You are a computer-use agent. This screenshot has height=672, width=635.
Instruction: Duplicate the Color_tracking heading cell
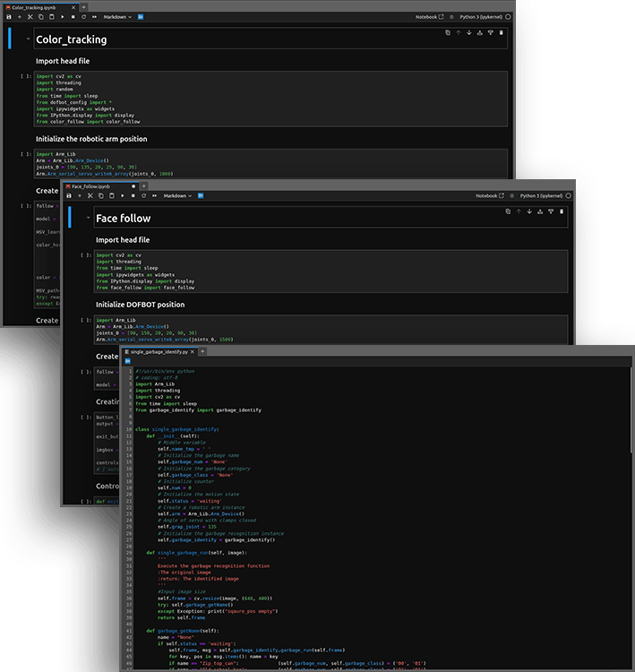click(448, 32)
